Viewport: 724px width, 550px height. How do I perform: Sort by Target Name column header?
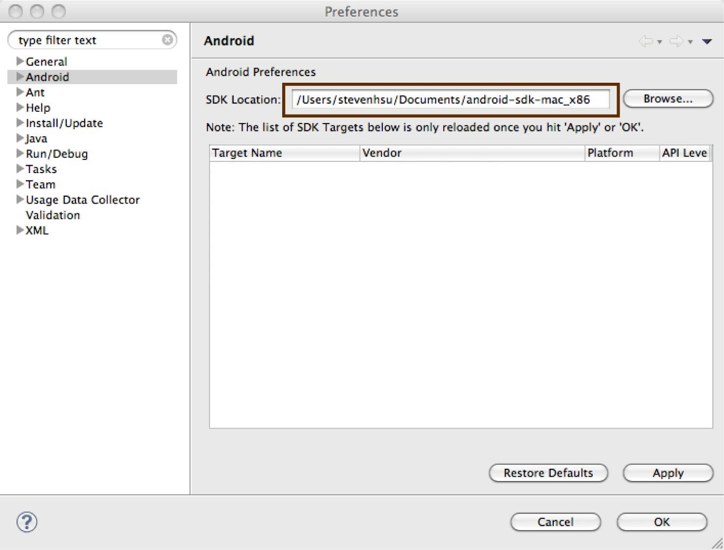[x=284, y=153]
